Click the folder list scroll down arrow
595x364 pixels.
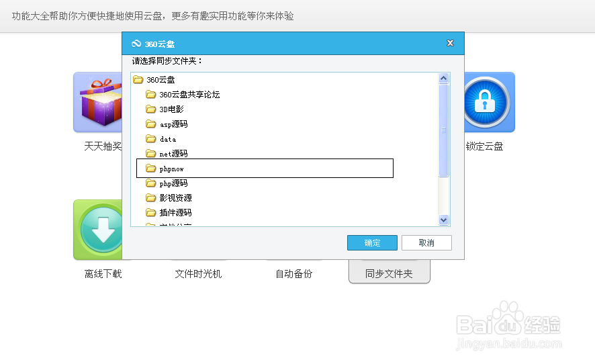coord(444,220)
